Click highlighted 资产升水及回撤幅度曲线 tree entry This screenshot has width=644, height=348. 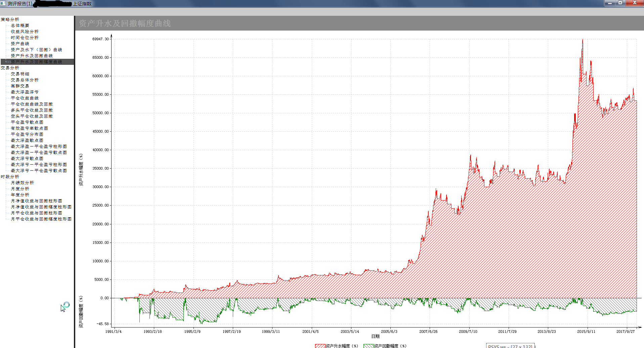click(36, 62)
